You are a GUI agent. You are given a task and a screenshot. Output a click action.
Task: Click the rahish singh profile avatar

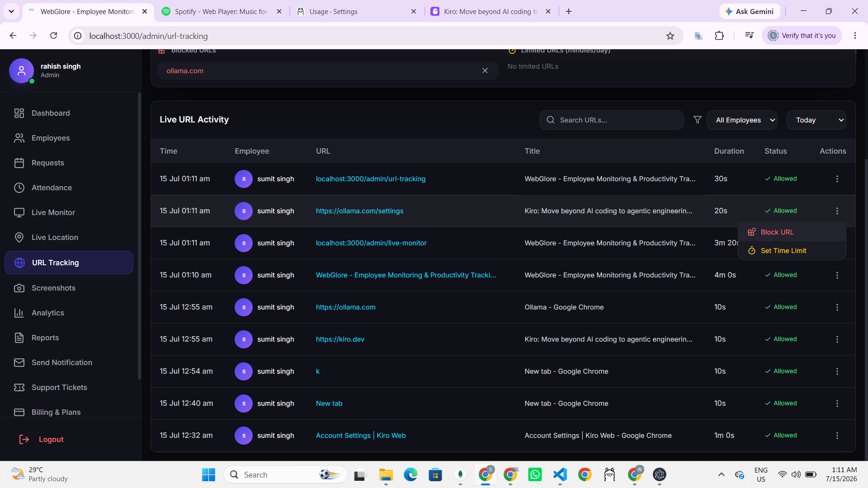coord(21,70)
